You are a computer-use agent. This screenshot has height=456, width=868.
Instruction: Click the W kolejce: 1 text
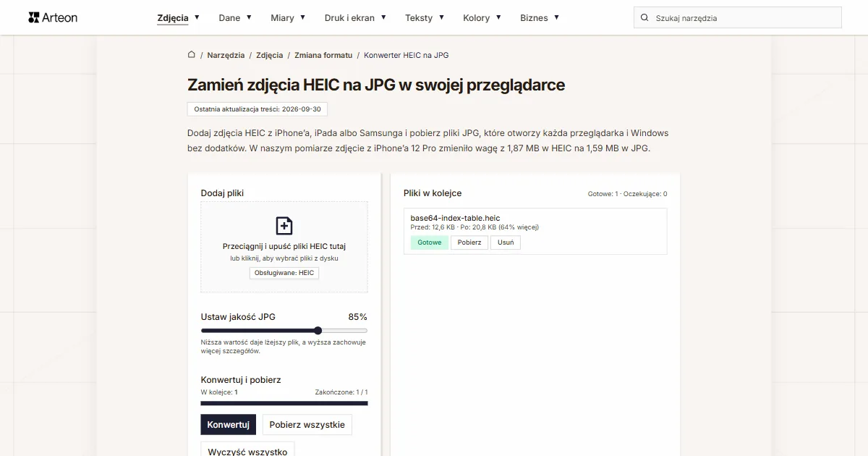tap(219, 392)
